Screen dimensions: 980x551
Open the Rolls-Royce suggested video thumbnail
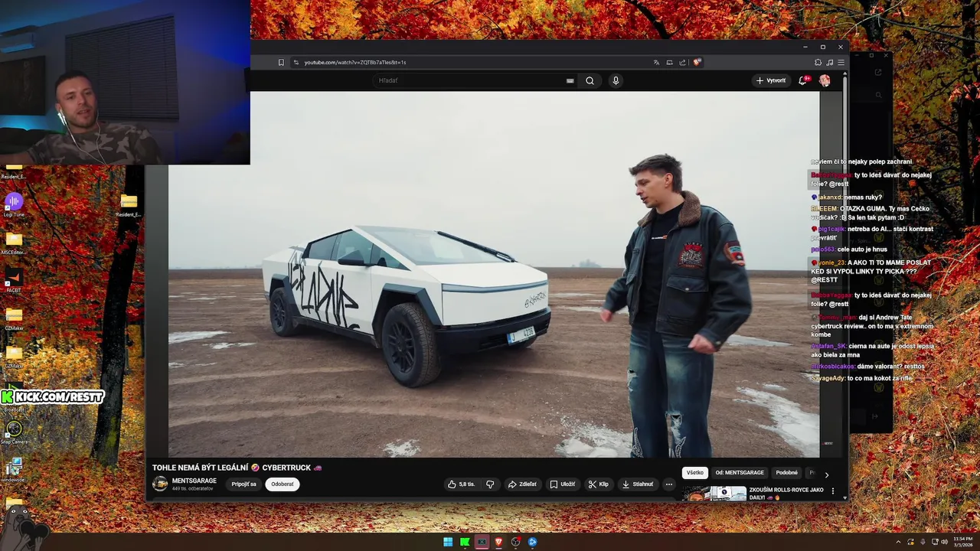point(714,494)
